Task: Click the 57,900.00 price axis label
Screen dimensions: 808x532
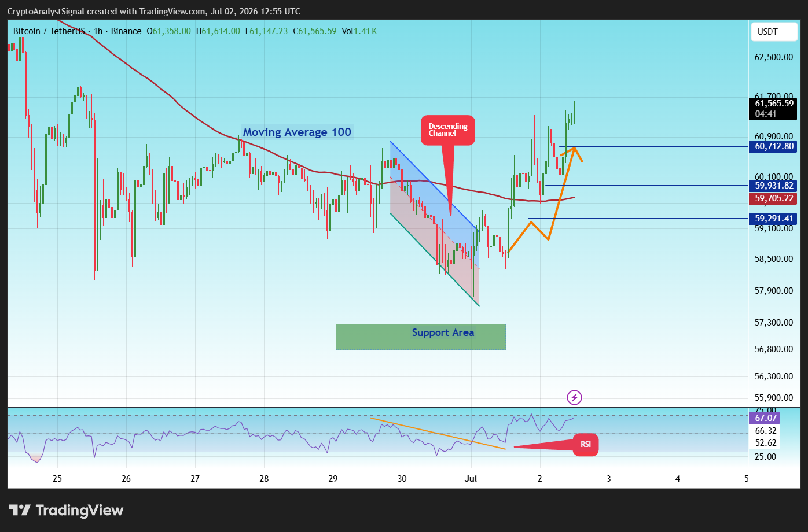Action: pos(773,291)
